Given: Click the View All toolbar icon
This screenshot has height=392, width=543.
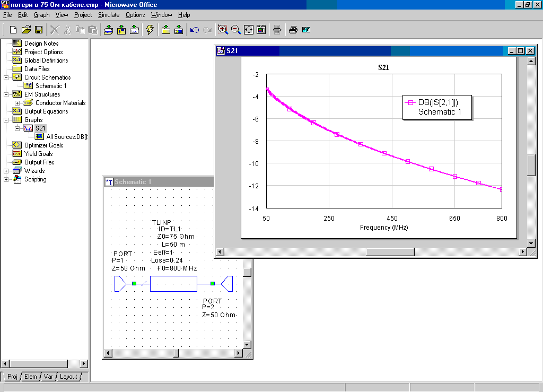Looking at the screenshot, I should 248,30.
